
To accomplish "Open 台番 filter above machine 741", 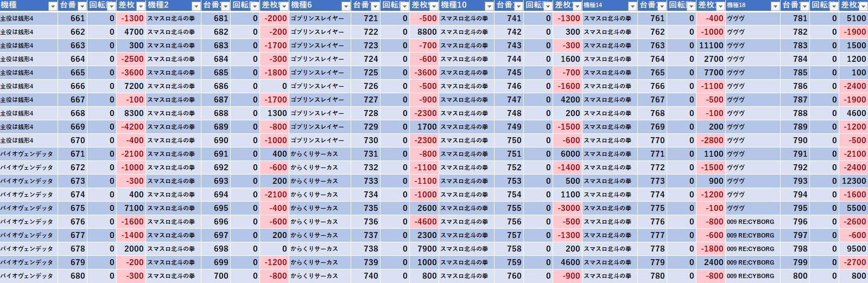I will (518, 6).
